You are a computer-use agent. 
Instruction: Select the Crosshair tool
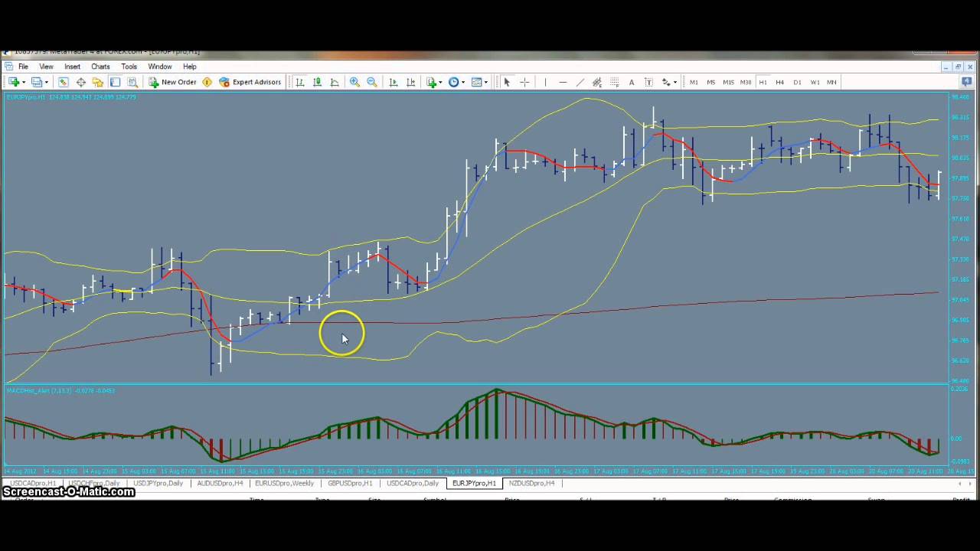pyautogui.click(x=524, y=82)
